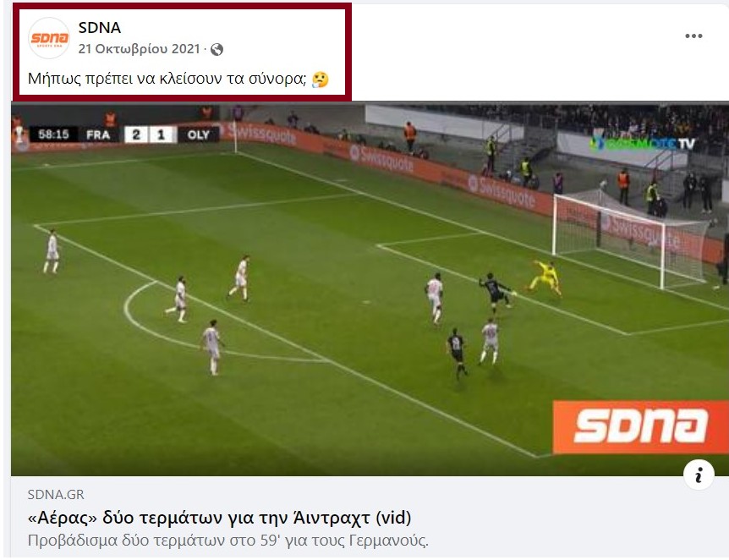Click the public globe privacy icon
729x560 pixels.
(217, 49)
